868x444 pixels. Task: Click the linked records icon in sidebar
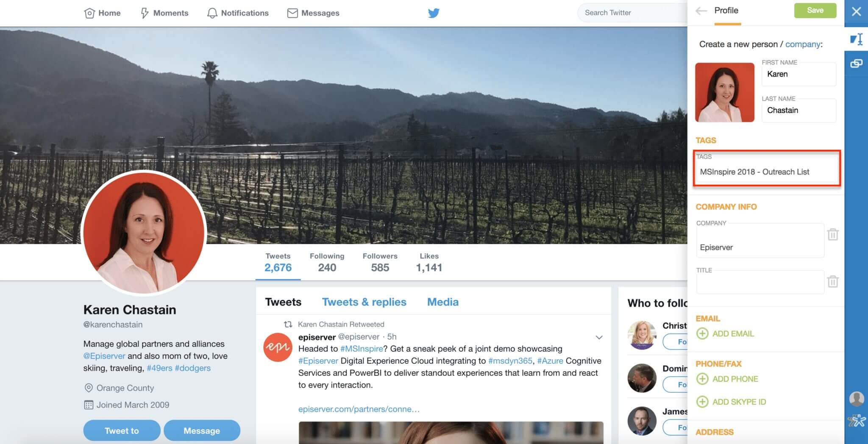pos(856,64)
